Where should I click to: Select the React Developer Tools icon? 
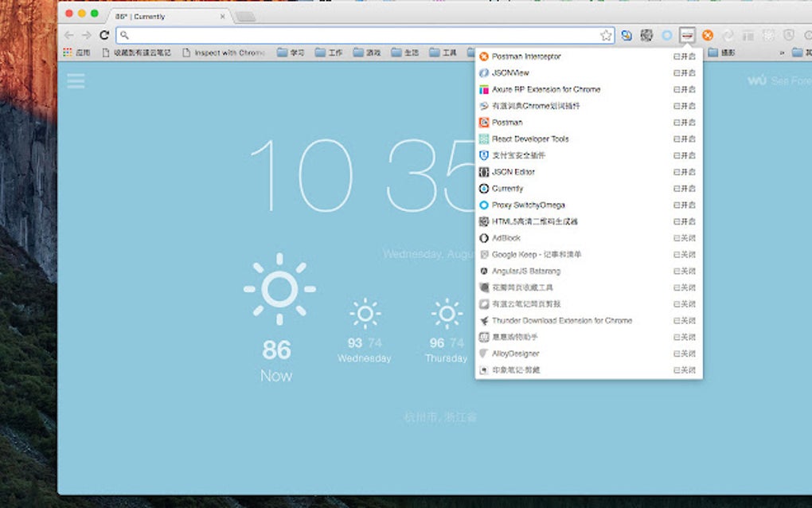485,139
